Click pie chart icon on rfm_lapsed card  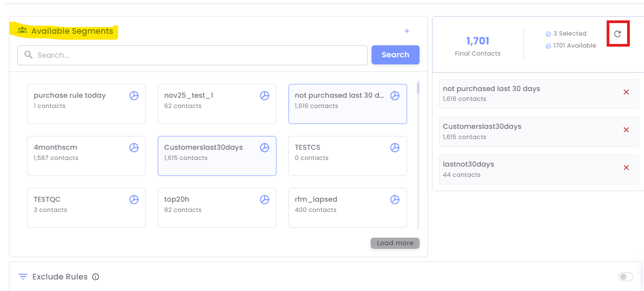point(395,199)
